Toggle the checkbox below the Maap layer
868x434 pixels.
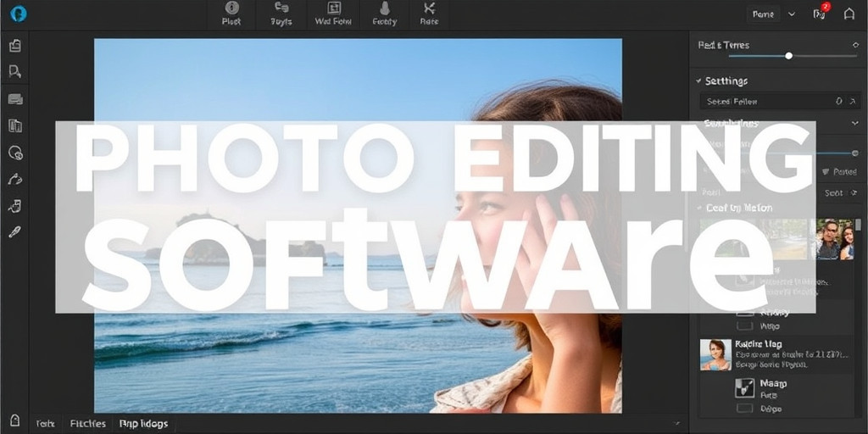744,409
